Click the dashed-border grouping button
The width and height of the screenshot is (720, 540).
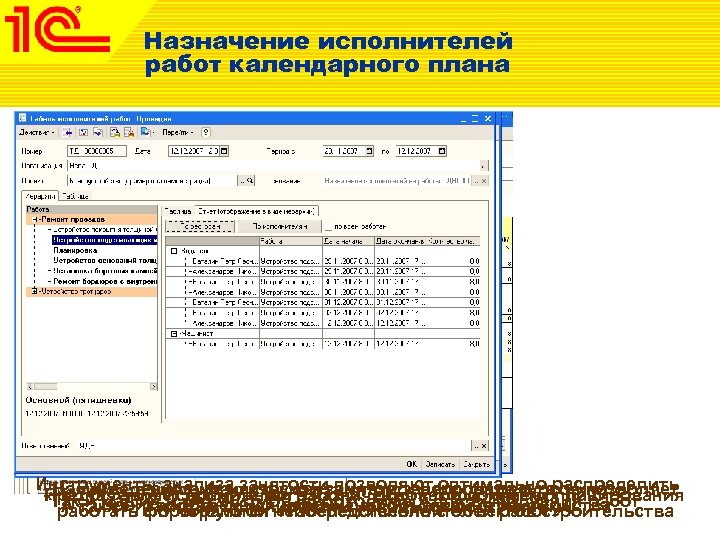pos(200,226)
